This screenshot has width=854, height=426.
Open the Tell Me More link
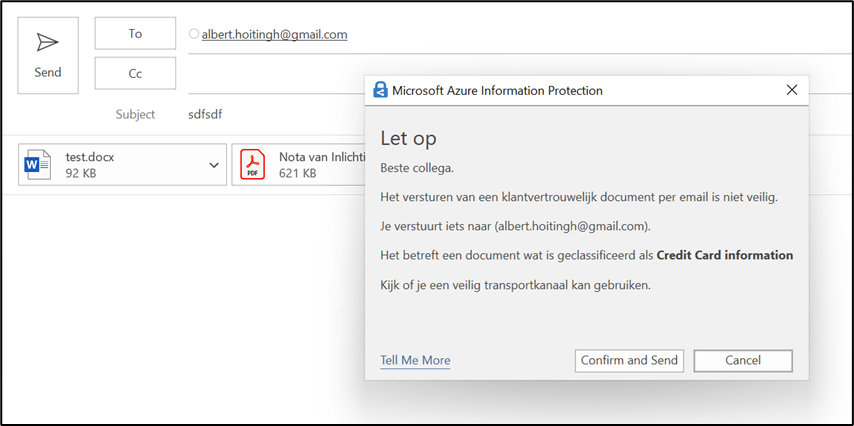[x=415, y=360]
